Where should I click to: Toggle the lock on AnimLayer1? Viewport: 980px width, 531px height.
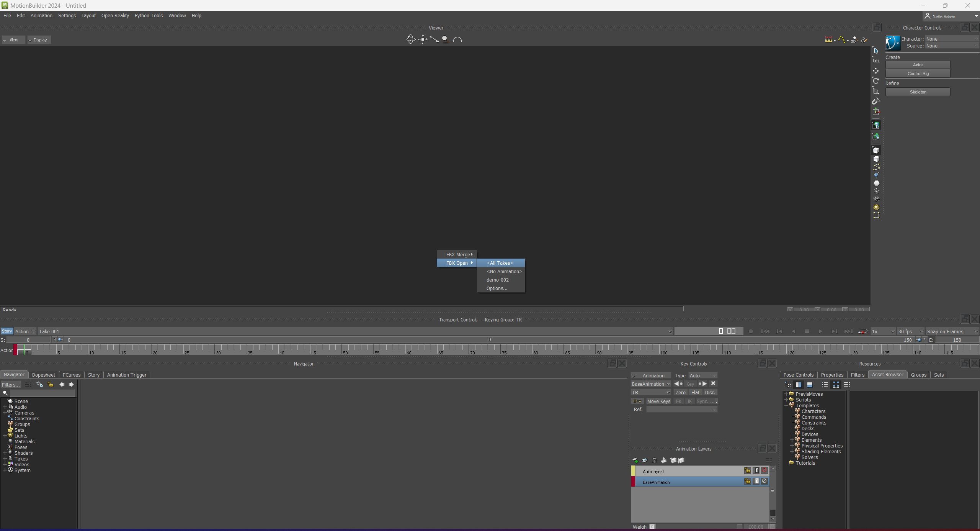point(748,470)
